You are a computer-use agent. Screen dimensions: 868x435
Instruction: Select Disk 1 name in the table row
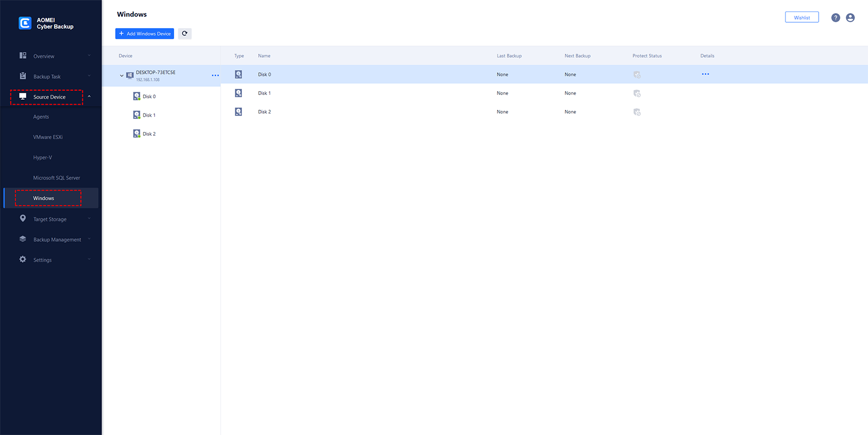click(x=264, y=93)
